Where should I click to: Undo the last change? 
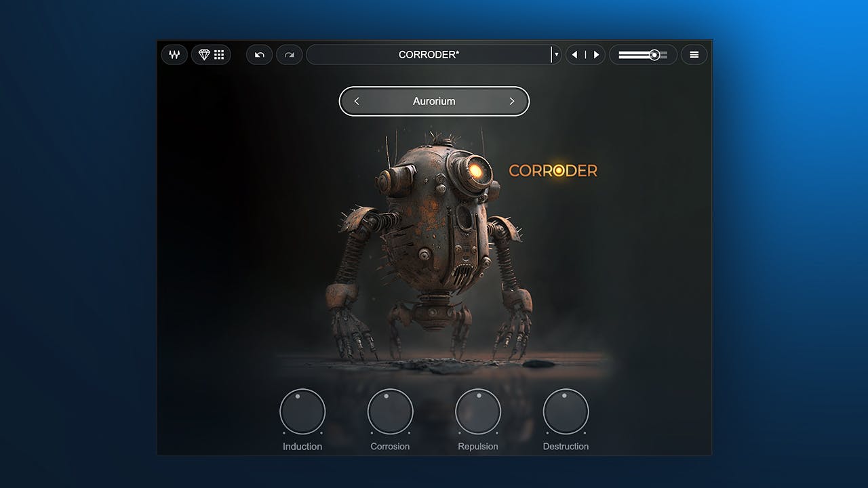(x=259, y=55)
